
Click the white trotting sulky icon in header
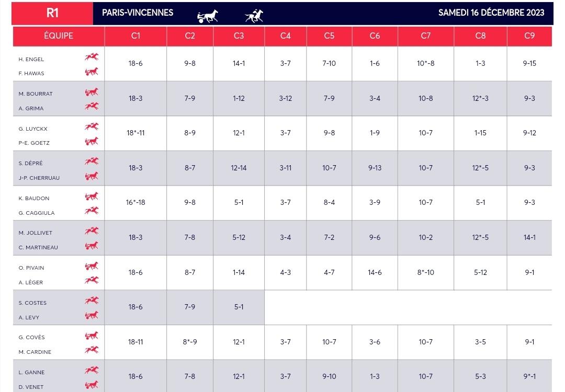208,16
